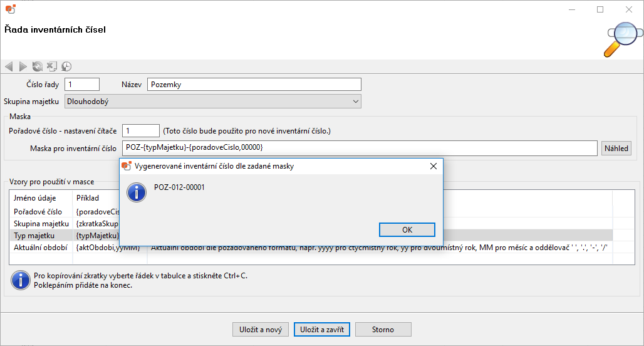Click the magnifying glass icon
Screen dimensions: 644x346
pos(622,39)
